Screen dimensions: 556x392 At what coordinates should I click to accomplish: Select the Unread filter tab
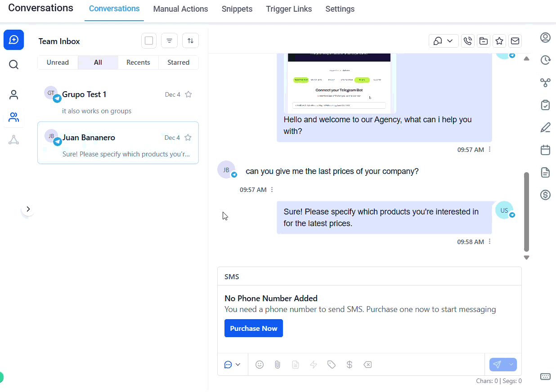58,62
